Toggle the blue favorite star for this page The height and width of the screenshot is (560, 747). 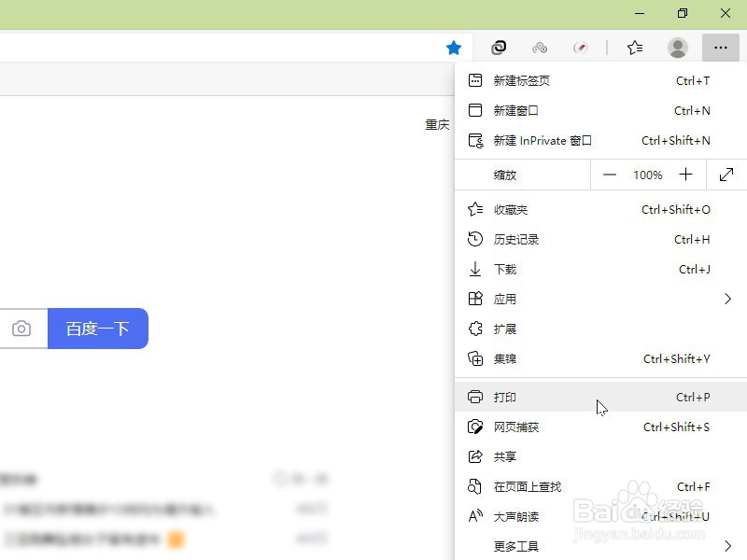pos(454,48)
